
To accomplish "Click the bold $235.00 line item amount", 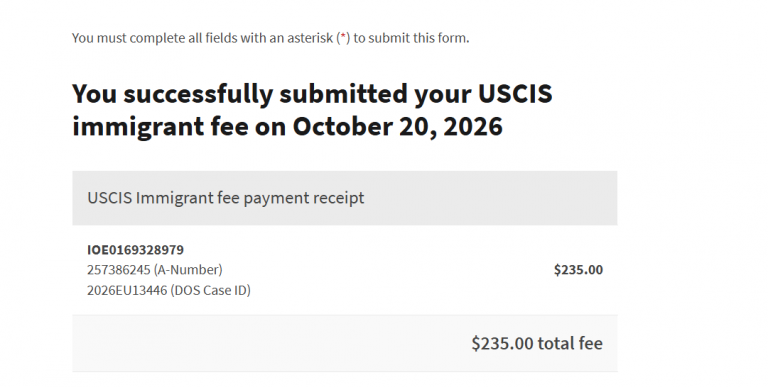I will pyautogui.click(x=578, y=270).
